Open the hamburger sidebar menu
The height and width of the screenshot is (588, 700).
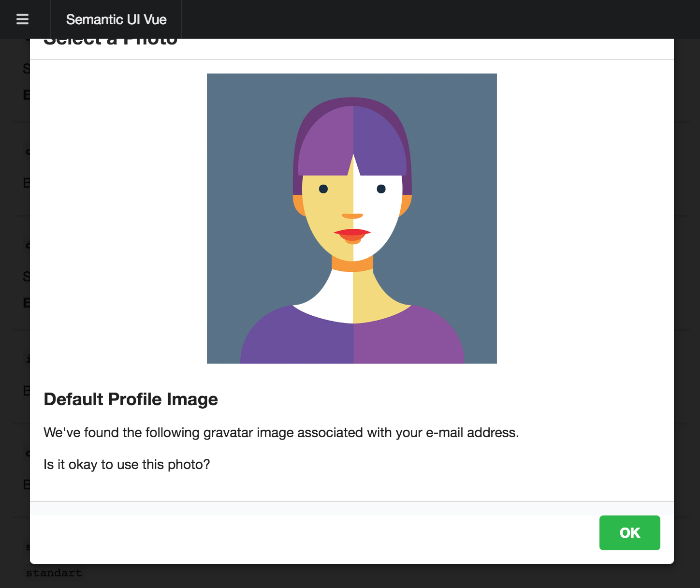click(x=22, y=19)
